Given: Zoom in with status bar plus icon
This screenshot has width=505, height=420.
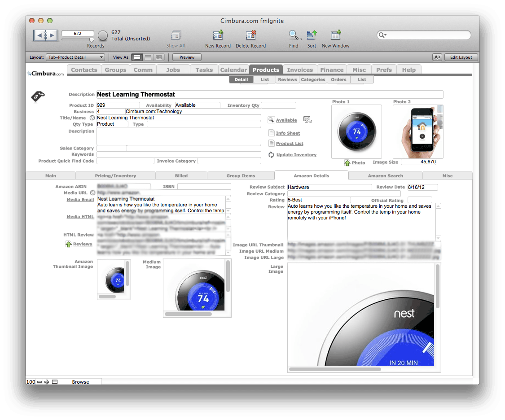Looking at the screenshot, I should pyautogui.click(x=47, y=382).
